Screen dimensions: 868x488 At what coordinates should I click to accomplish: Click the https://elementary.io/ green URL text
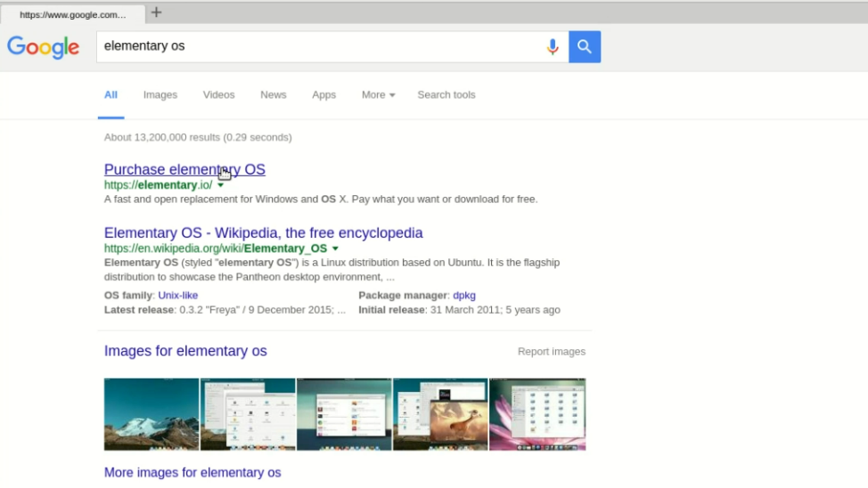(158, 185)
